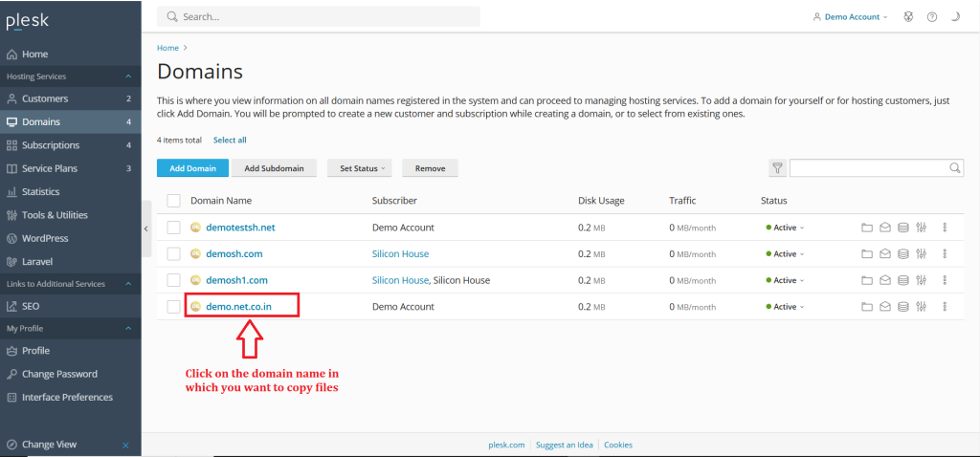
Task: Open hosting settings sliders icon for demosh1.com
Action: click(921, 280)
